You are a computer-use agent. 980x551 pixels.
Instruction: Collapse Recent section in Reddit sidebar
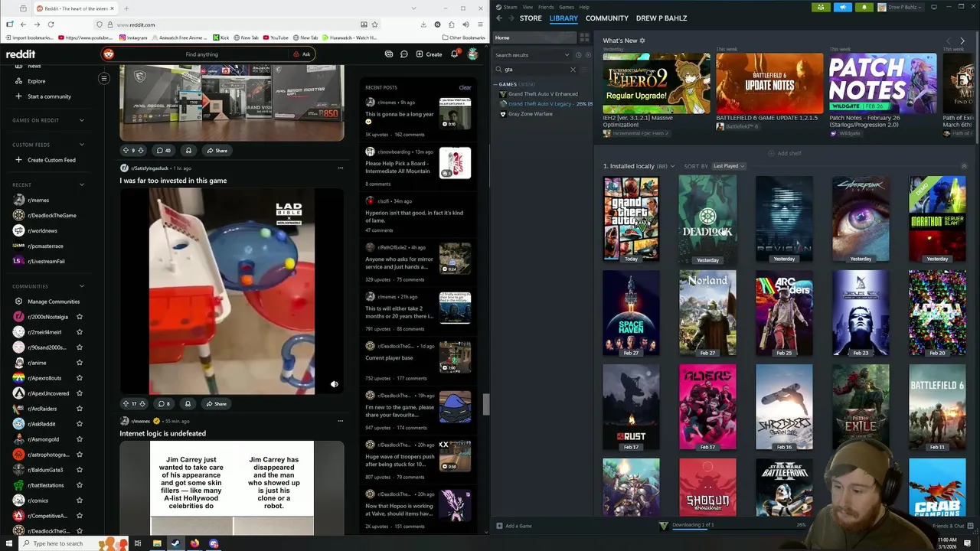pos(82,184)
